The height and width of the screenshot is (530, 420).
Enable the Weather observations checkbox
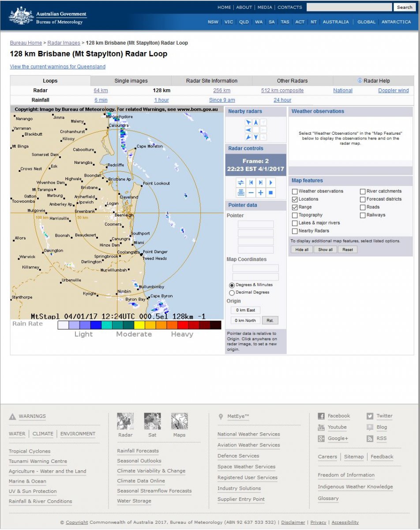pos(294,191)
